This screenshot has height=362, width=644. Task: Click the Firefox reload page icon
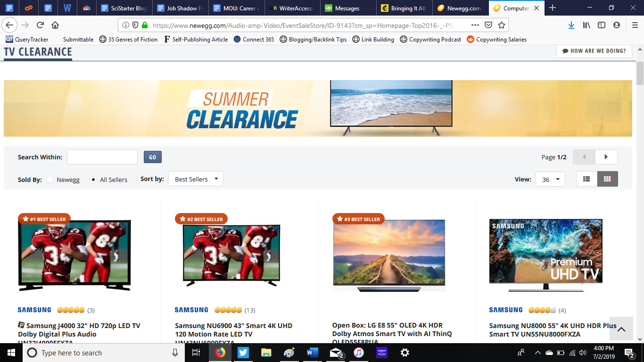point(41,25)
